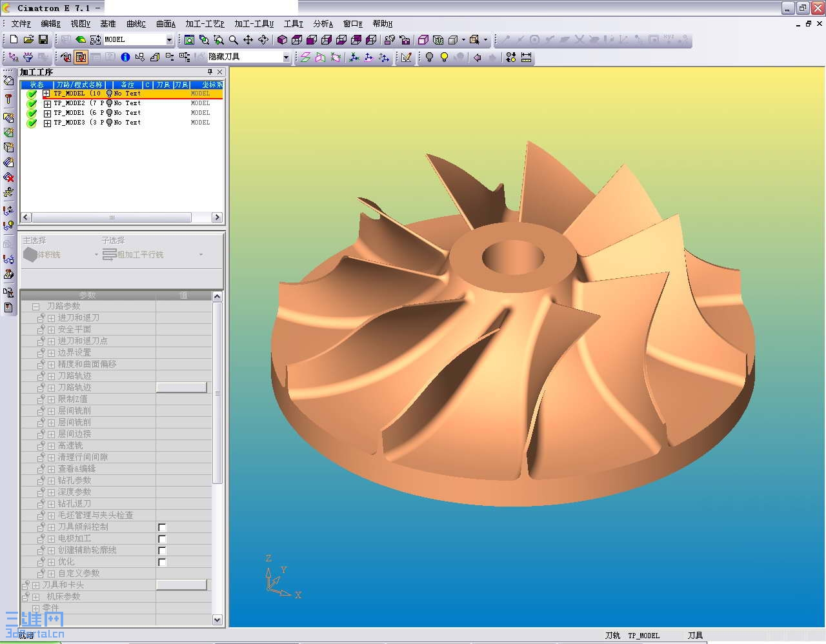This screenshot has height=644, width=826.
Task: Open a file using the folder icon
Action: [28, 39]
